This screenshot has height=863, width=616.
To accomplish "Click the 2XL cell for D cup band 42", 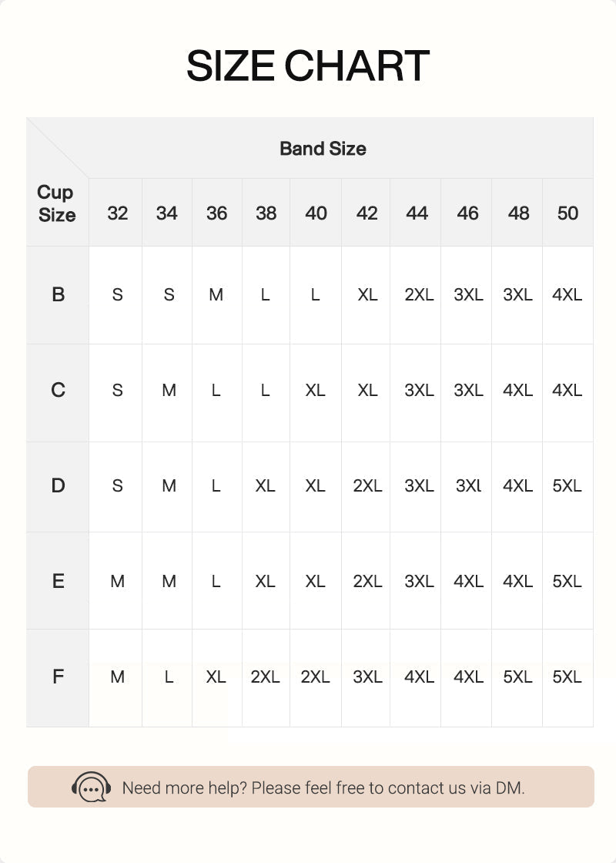I will point(367,486).
